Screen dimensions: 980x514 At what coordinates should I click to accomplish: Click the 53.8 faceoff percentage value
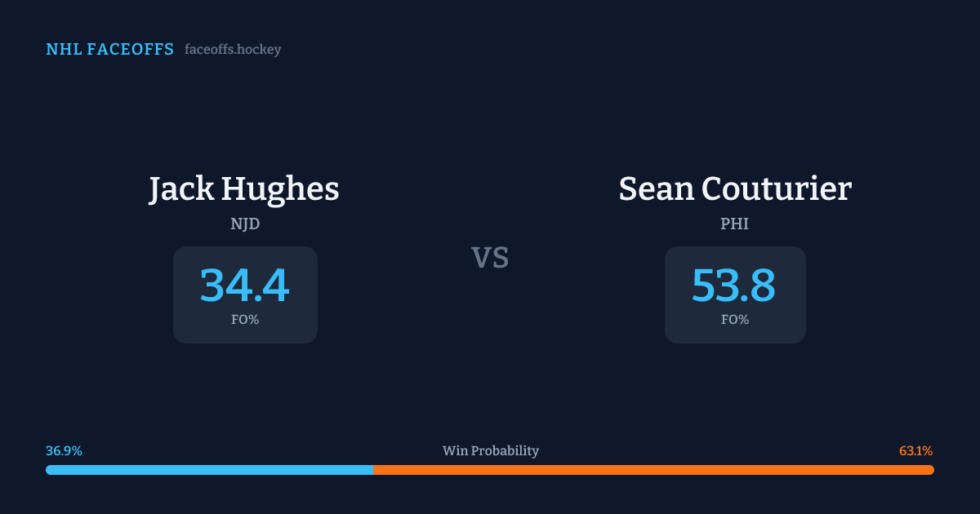point(734,286)
